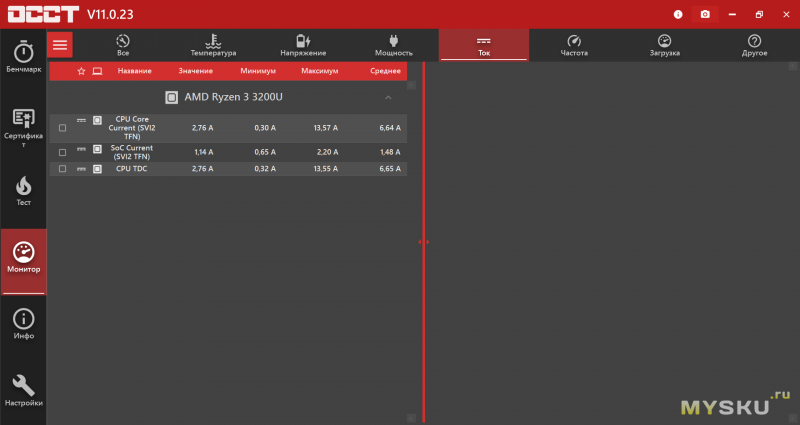Viewport: 800px width, 425px height.
Task: Select the Ток tab
Action: [484, 45]
